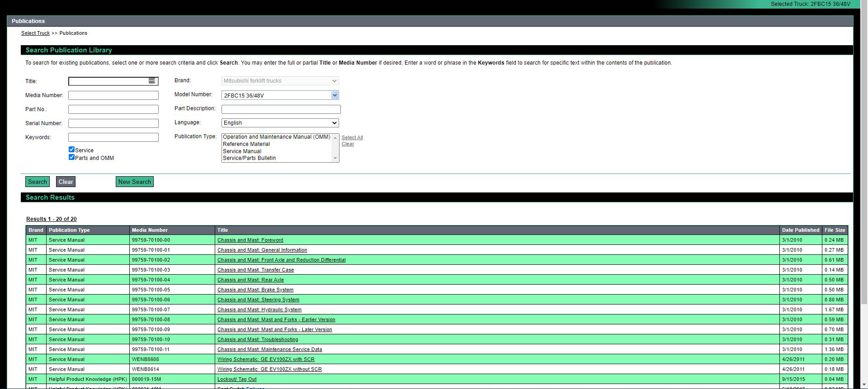The height and width of the screenshot is (389, 868).
Task: Follow the Select Truck breadcrumb link
Action: pyautogui.click(x=35, y=33)
